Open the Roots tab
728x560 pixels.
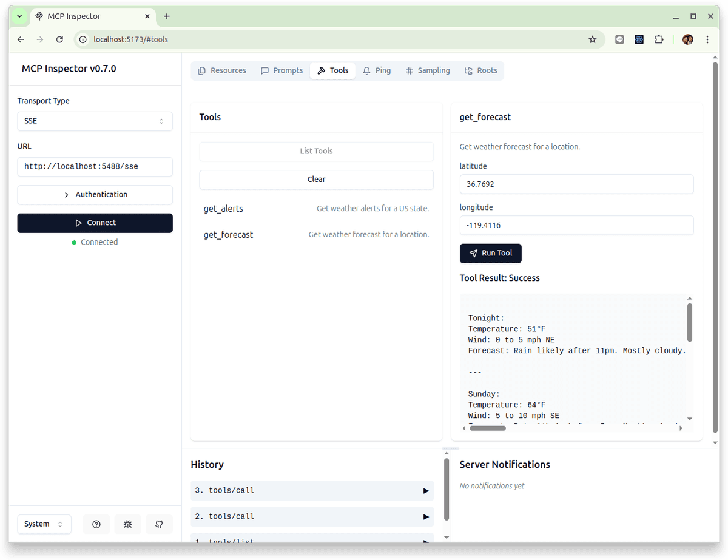(x=480, y=70)
